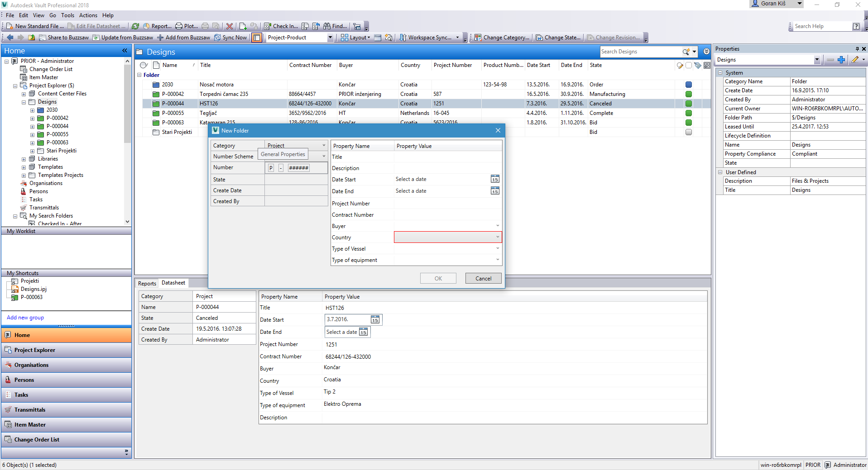This screenshot has height=470, width=868.
Task: Open the Tools menu
Action: pos(67,15)
